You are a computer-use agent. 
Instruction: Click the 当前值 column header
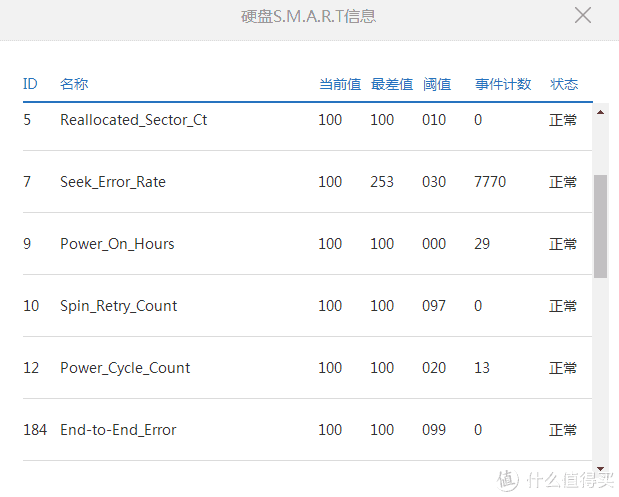(x=340, y=84)
